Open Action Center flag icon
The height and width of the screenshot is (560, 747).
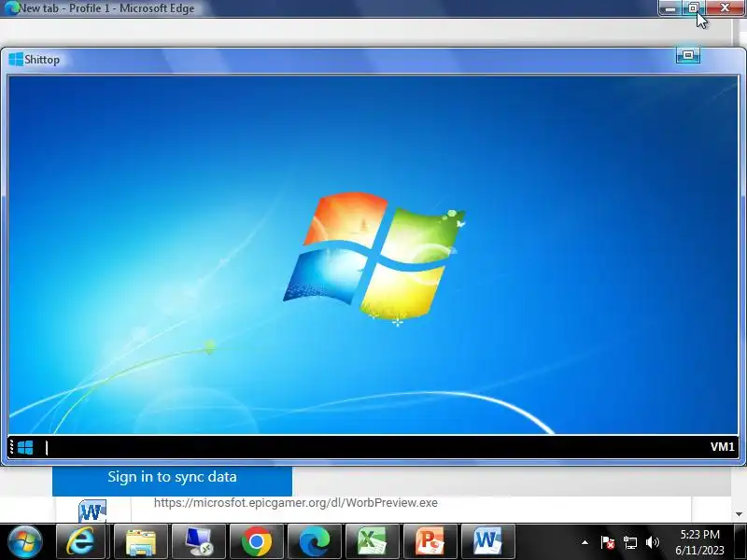pos(608,542)
